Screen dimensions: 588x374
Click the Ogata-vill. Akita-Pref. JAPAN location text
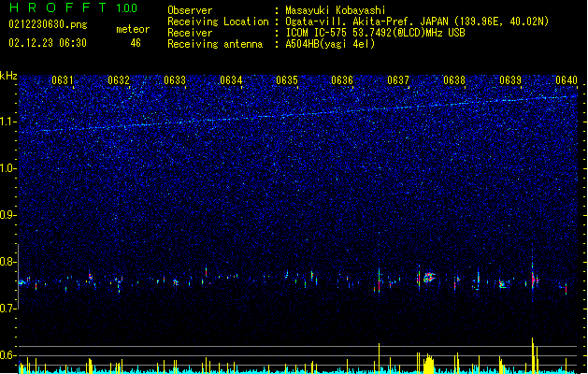click(x=417, y=22)
